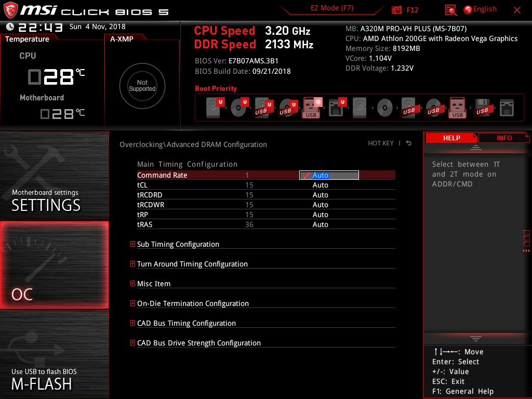Image resolution: width=532 pixels, height=399 pixels.
Task: Open M-FLASH to flash BIOS
Action: point(54,354)
